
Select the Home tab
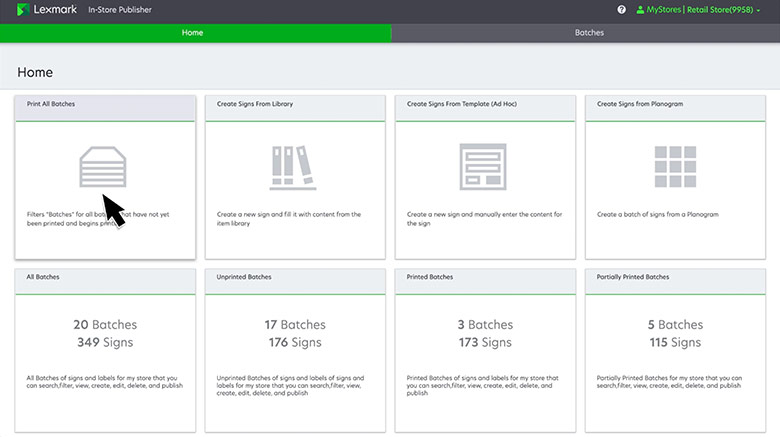[193, 33]
